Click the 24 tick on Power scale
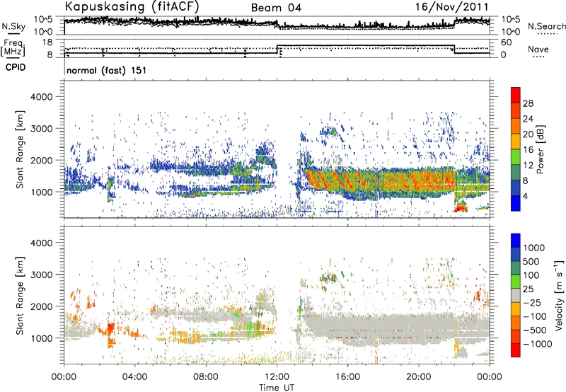This screenshot has height=392, width=566. pos(528,119)
